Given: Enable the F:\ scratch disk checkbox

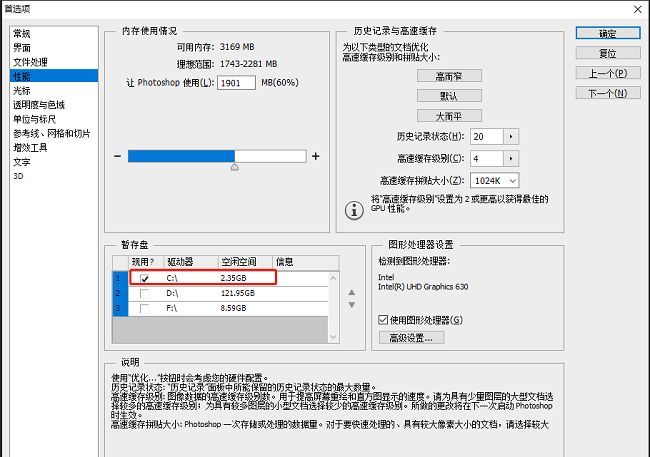Looking at the screenshot, I should tap(145, 309).
